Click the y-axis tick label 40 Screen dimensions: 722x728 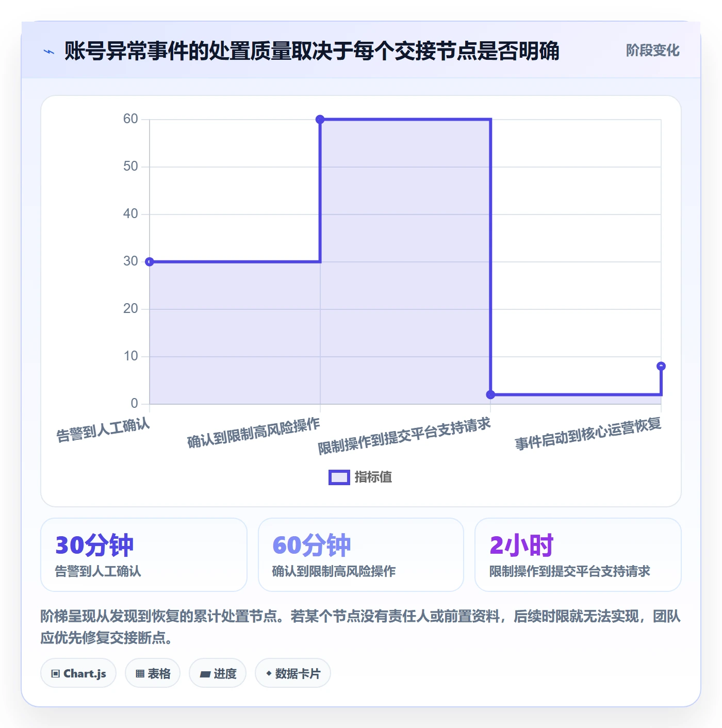pyautogui.click(x=130, y=214)
